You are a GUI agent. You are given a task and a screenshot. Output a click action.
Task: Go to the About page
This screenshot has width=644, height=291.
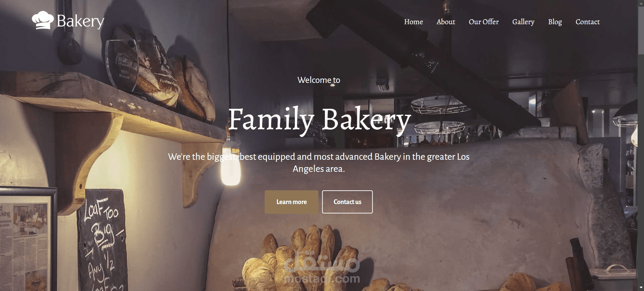446,22
